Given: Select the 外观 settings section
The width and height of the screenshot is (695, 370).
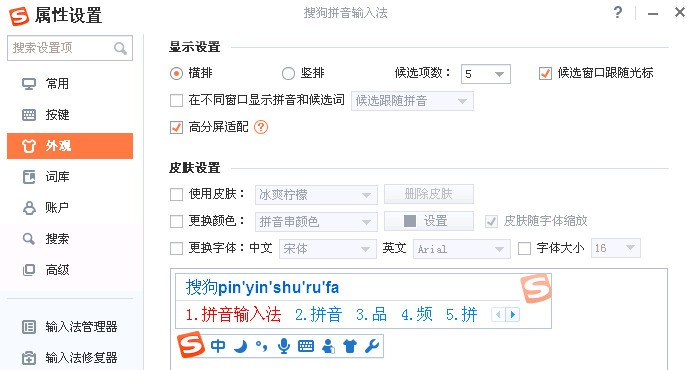Looking at the screenshot, I should click(70, 146).
